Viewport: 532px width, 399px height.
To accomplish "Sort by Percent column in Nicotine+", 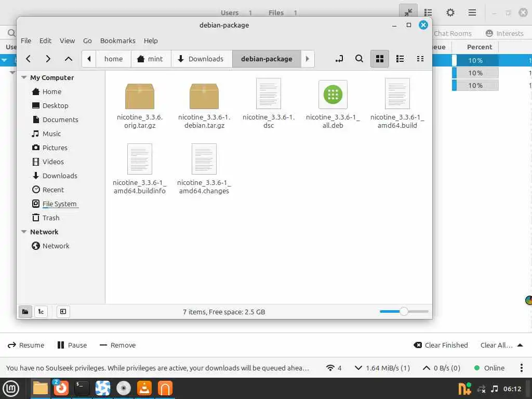I will [x=480, y=47].
